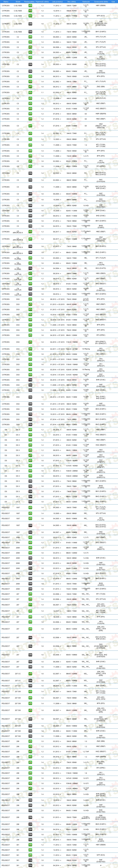Click the 1.6 GTi engine cell

click(86, 779)
